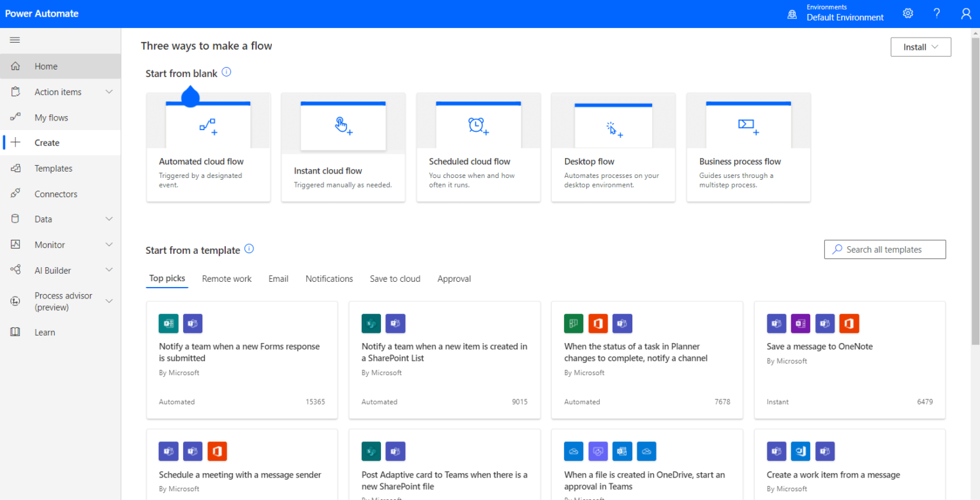Click the Monitor chart icon in sidebar
The image size is (980, 500).
(x=16, y=244)
